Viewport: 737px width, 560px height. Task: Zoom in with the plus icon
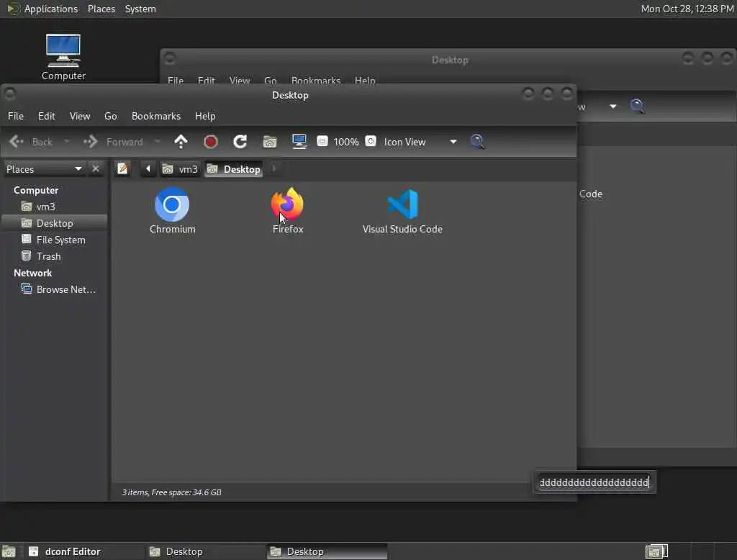tap(371, 141)
